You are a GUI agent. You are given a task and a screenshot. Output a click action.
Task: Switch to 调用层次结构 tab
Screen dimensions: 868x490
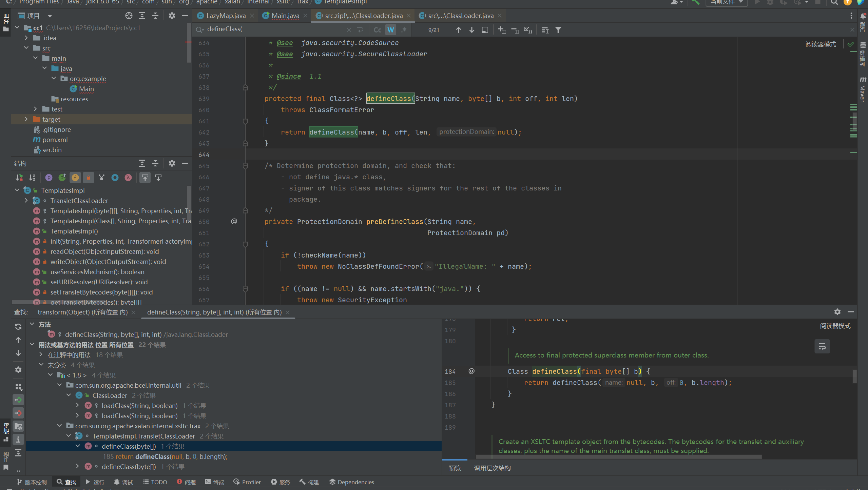click(x=492, y=468)
